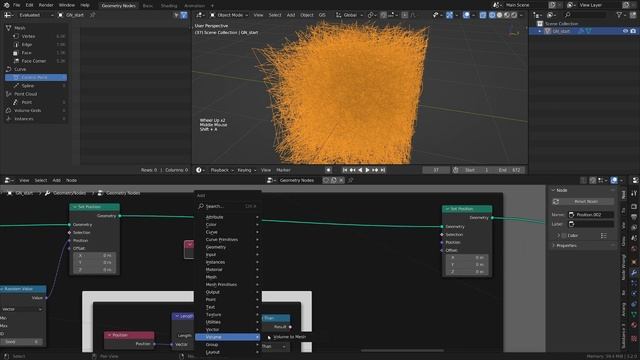Click the Blender logo icon

point(6,5)
